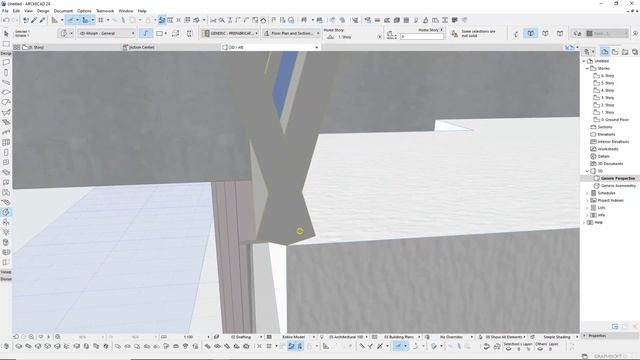Select the Mesh tool
This screenshot has width=640, height=360.
pyautogui.click(x=6, y=202)
